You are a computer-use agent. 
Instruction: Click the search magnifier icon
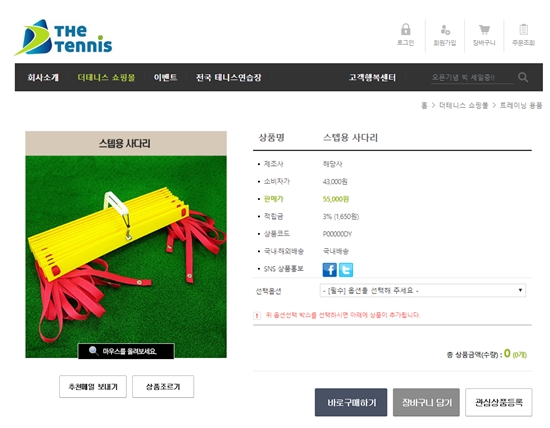pos(523,77)
